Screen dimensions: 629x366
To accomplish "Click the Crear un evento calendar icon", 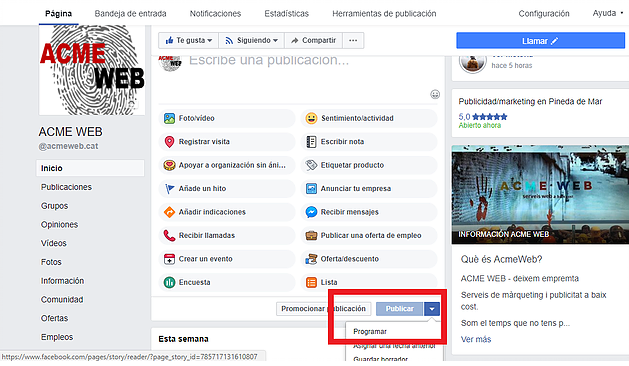I will pyautogui.click(x=169, y=259).
